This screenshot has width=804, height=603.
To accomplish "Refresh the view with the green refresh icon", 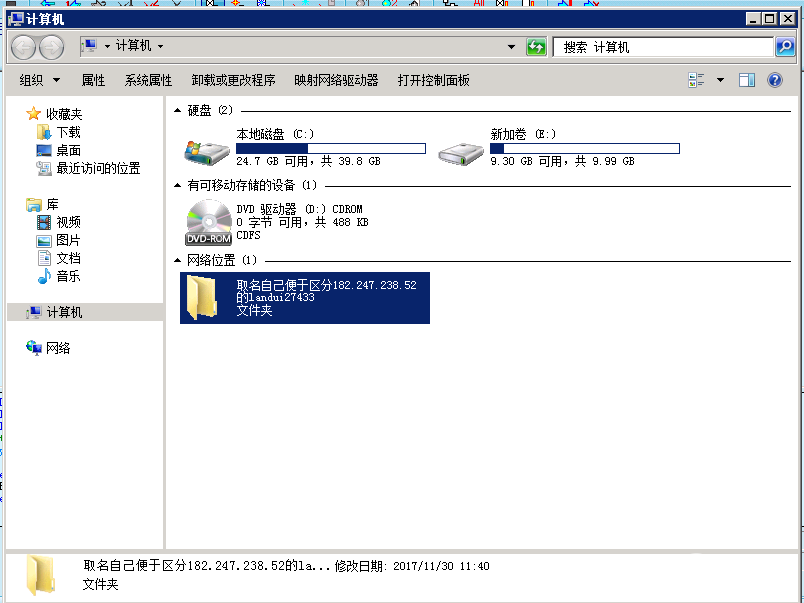I will [x=536, y=46].
